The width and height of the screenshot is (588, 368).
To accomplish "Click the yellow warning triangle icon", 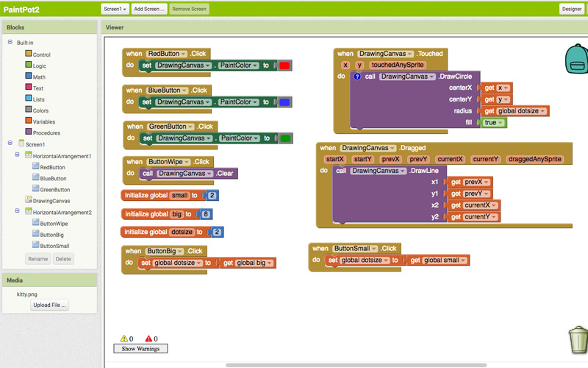I will tap(124, 339).
